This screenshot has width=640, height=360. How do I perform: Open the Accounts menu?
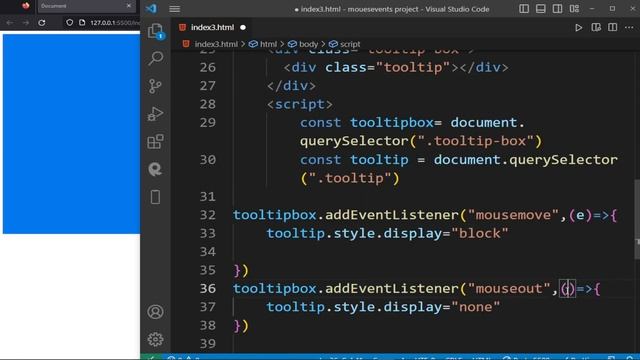pos(155,312)
